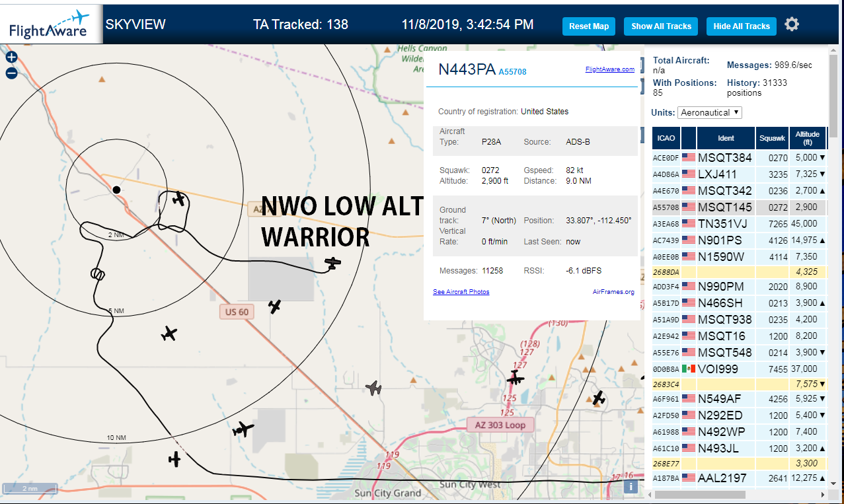Select the yellow 2688DA row
The height and width of the screenshot is (504, 844).
(739, 271)
